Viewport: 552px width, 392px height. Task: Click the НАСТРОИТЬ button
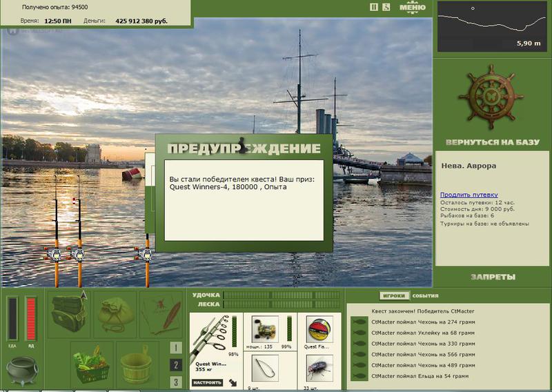[208, 382]
